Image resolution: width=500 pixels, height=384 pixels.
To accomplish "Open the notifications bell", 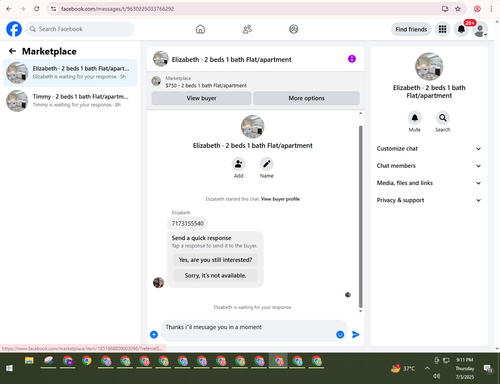I will pos(461,29).
